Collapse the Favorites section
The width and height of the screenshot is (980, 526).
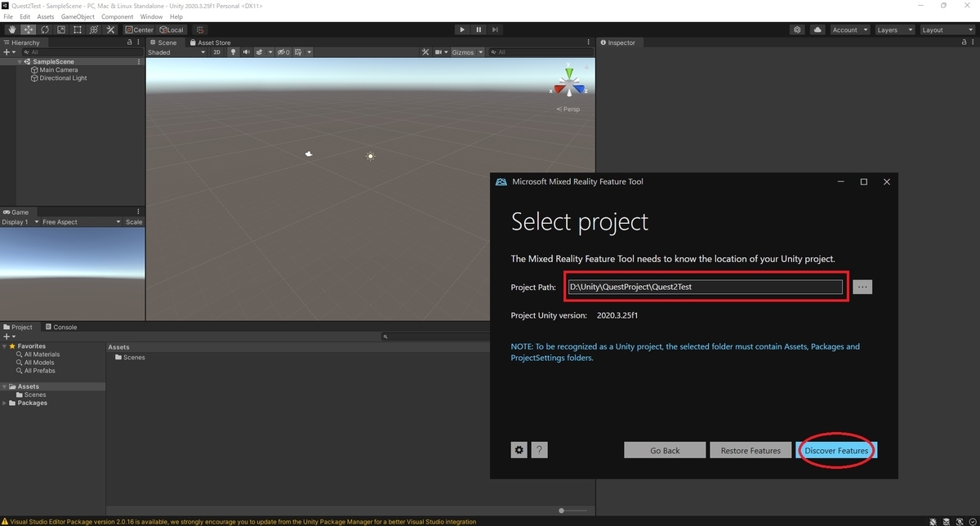(4, 346)
